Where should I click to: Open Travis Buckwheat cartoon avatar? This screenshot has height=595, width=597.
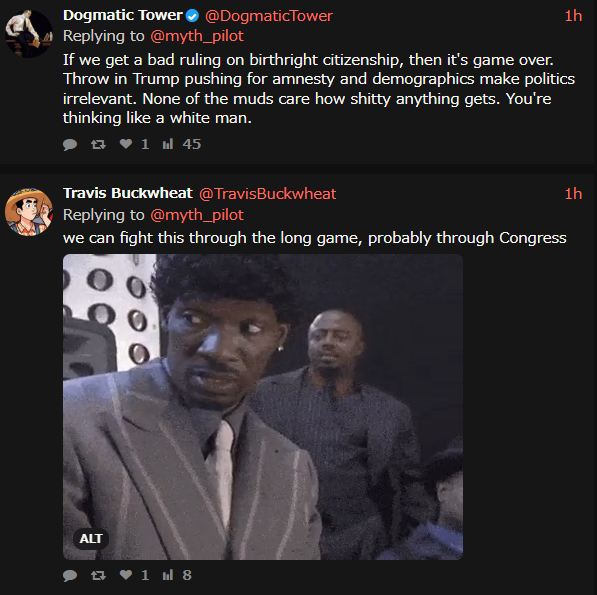click(29, 212)
